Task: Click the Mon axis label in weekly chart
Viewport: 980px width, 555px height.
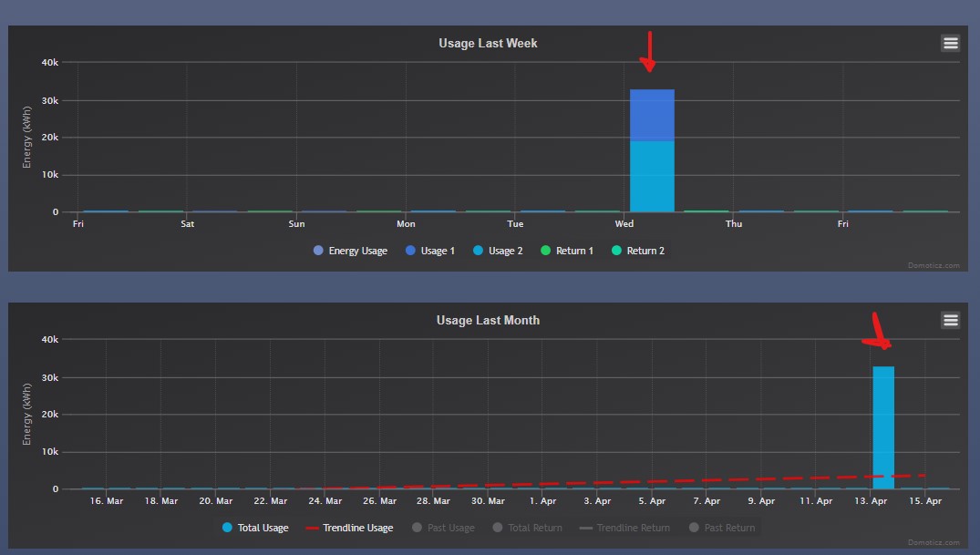Action: (406, 224)
